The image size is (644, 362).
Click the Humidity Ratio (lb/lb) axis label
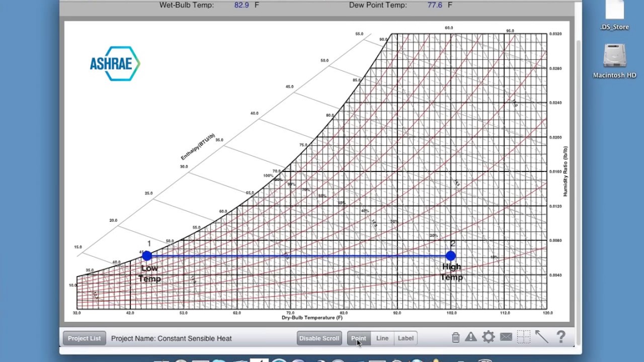tap(566, 171)
